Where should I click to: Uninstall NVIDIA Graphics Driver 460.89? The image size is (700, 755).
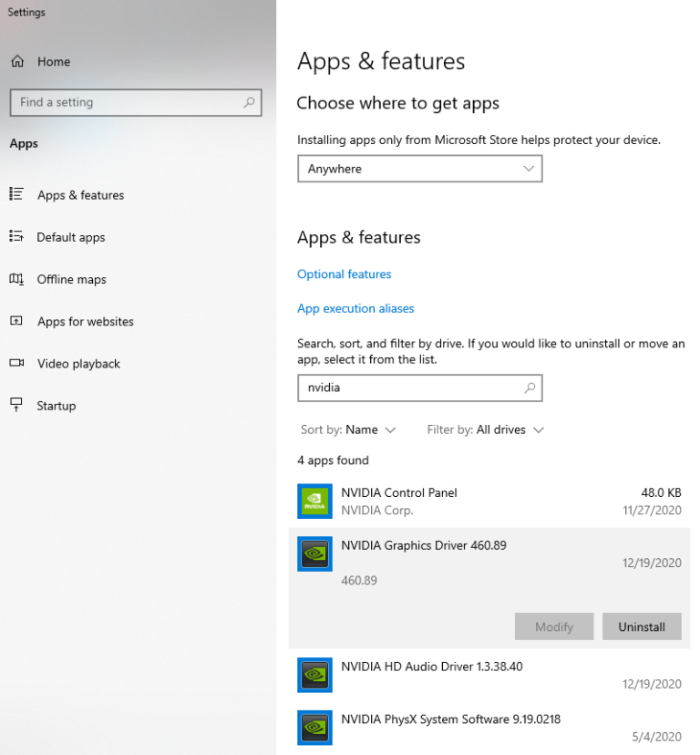pos(642,626)
